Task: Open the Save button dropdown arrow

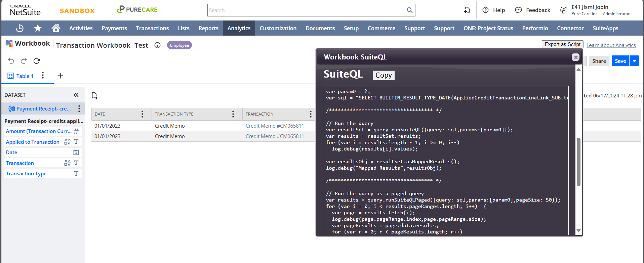Action: click(634, 61)
